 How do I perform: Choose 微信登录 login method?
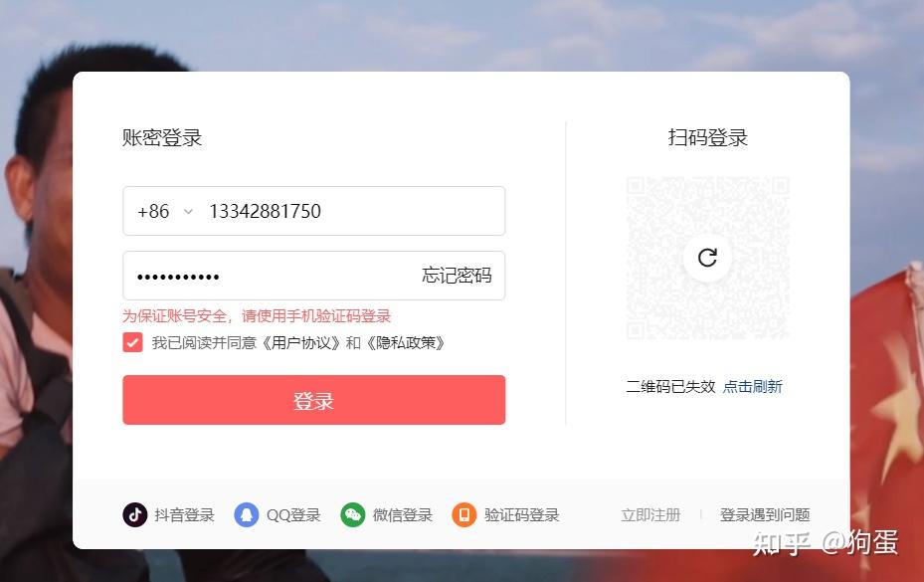pos(387,514)
